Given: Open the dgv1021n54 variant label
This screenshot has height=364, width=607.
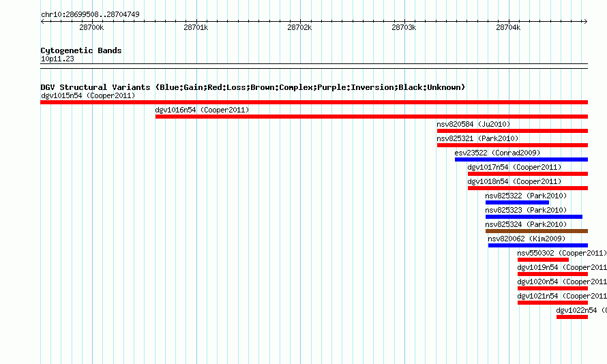Looking at the screenshot, I should [x=562, y=296].
